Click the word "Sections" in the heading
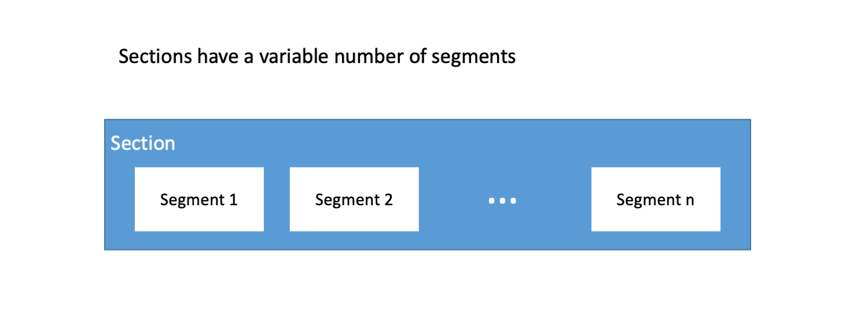 [155, 57]
